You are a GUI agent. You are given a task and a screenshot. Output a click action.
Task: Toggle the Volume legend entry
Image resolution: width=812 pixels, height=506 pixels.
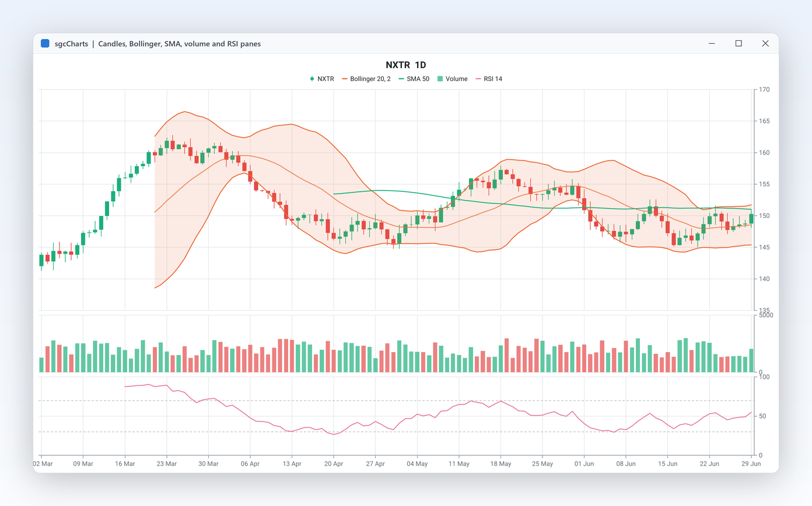(x=452, y=79)
